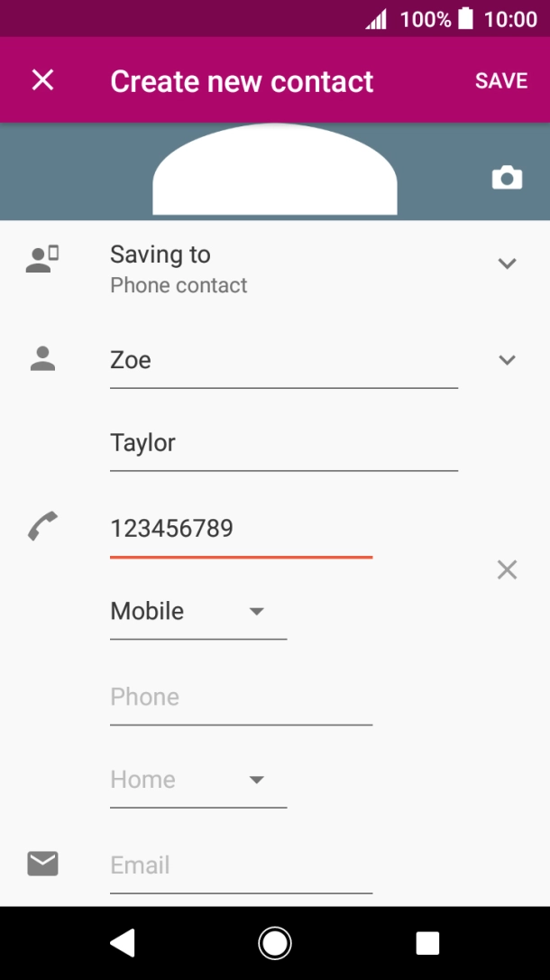Tap the person icon next to the name
This screenshot has width=550, height=980.
(x=42, y=360)
